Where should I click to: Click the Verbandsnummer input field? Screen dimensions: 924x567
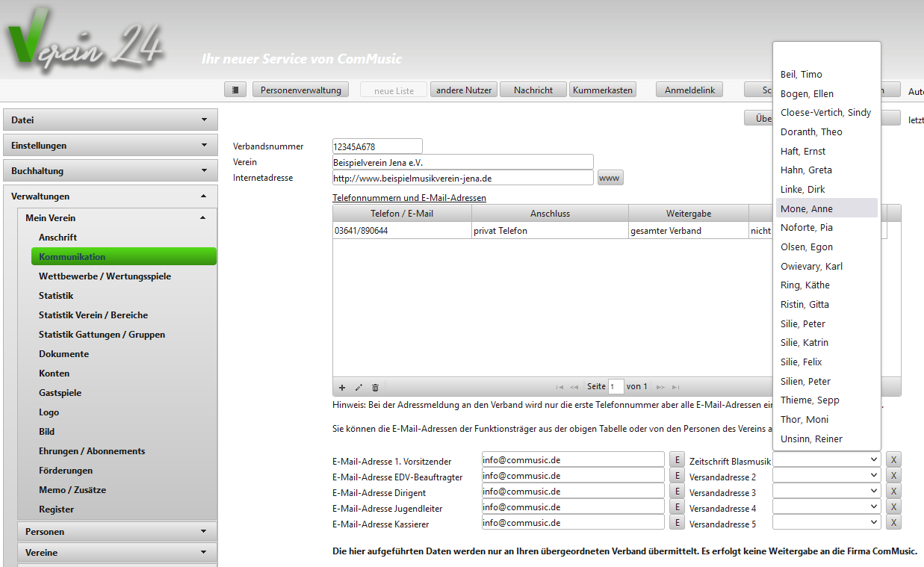pos(377,146)
